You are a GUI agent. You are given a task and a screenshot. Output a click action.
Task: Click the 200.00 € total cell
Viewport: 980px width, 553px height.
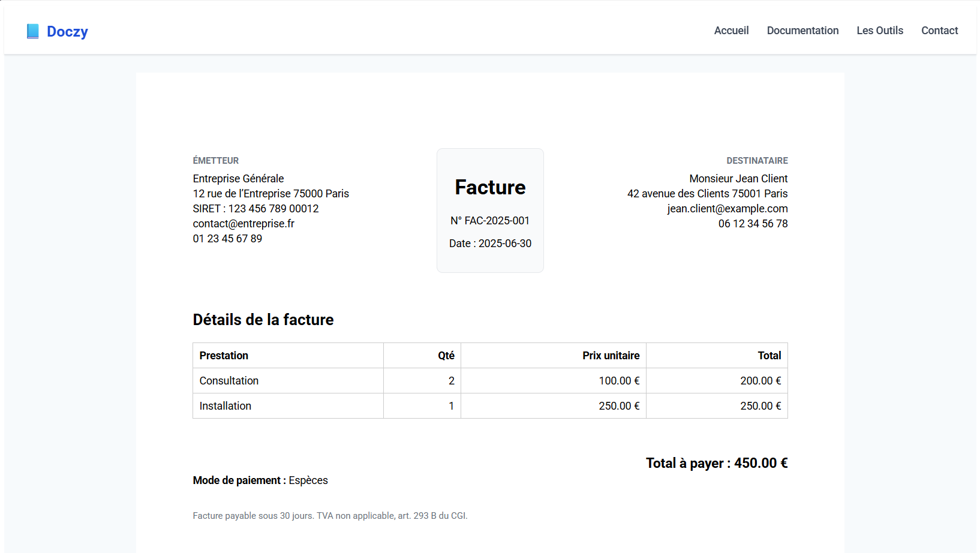coord(760,381)
